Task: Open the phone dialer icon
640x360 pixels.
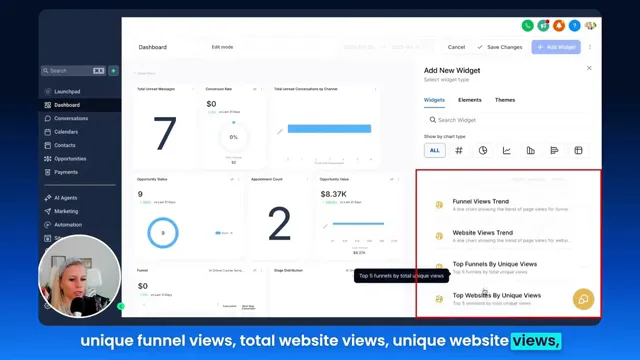Action: coord(527,26)
